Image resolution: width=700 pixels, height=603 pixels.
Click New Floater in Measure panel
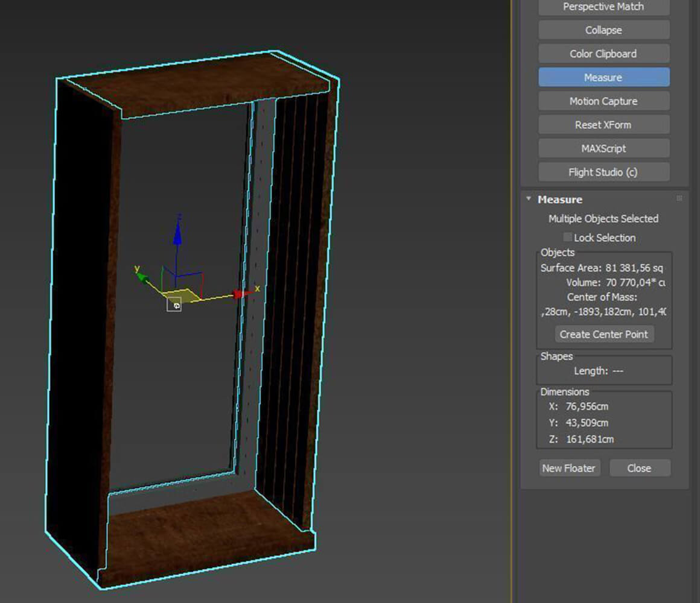568,468
